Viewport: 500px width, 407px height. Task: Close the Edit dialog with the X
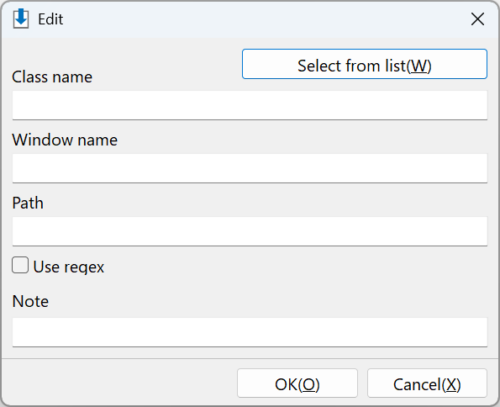477,19
